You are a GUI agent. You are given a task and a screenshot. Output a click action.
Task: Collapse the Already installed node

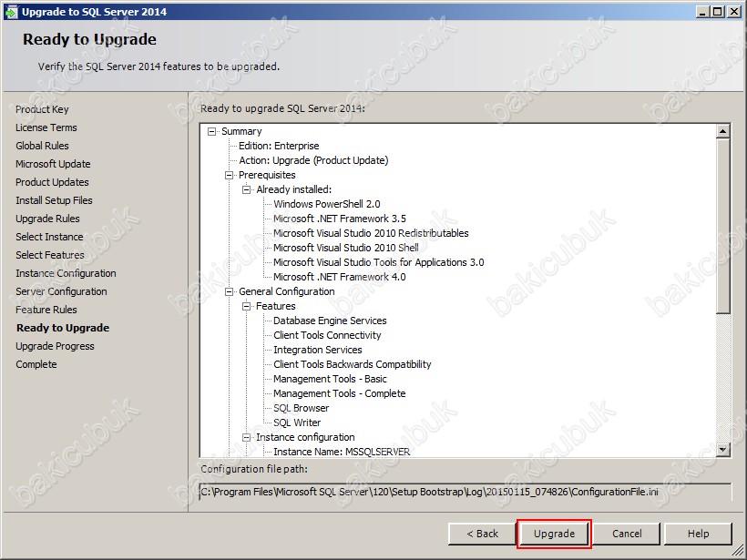point(246,189)
